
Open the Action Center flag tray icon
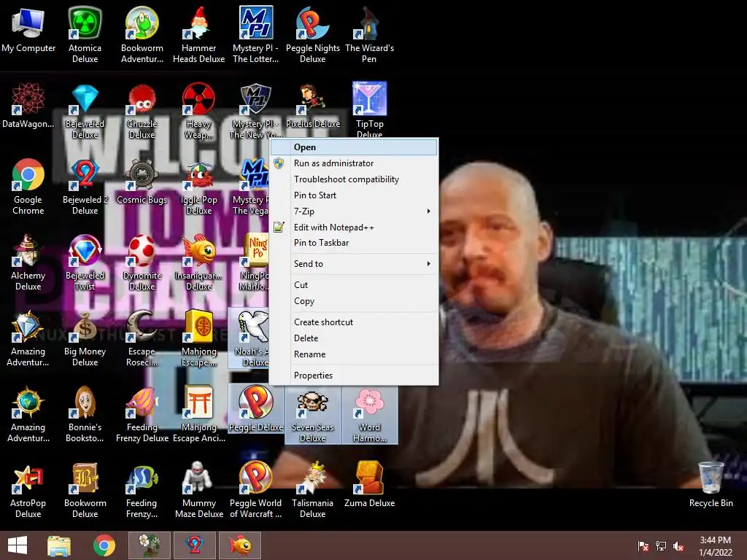(x=643, y=546)
